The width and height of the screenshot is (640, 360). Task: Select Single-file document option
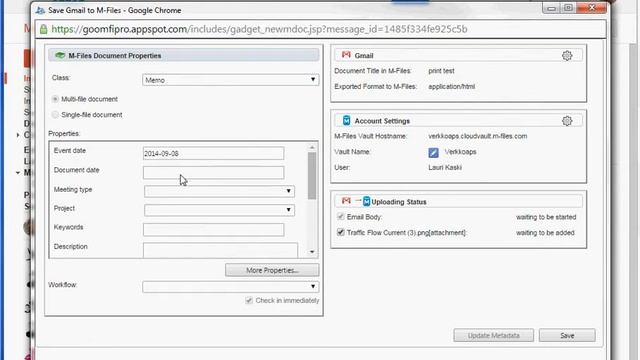click(55, 115)
